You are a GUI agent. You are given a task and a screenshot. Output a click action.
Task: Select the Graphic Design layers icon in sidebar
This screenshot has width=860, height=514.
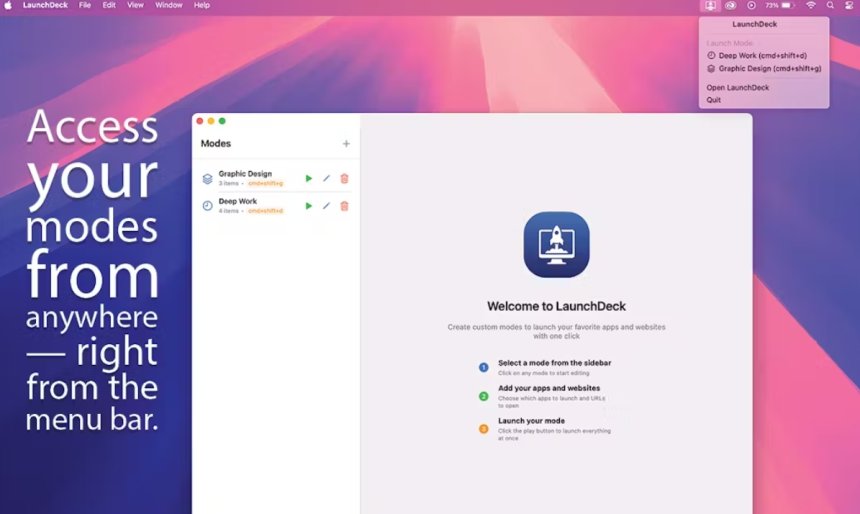point(207,179)
